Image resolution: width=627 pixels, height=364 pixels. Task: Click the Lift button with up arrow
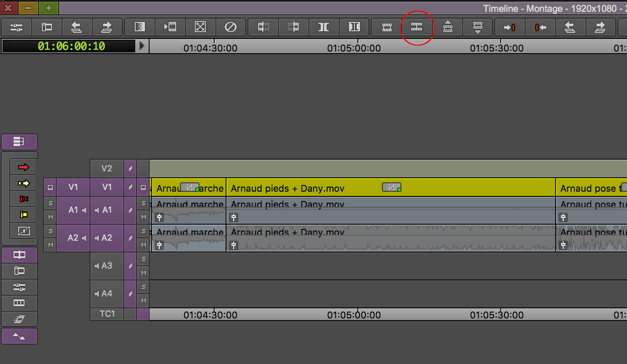point(447,27)
